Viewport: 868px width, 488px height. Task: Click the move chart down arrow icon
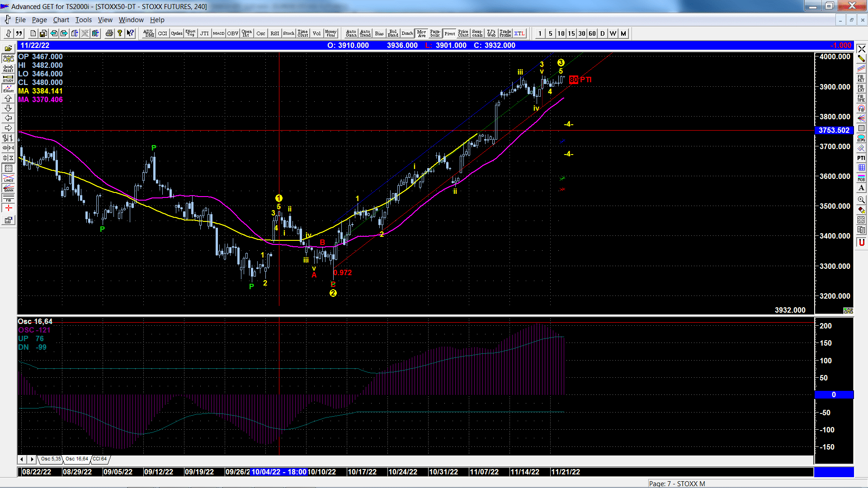click(8, 108)
